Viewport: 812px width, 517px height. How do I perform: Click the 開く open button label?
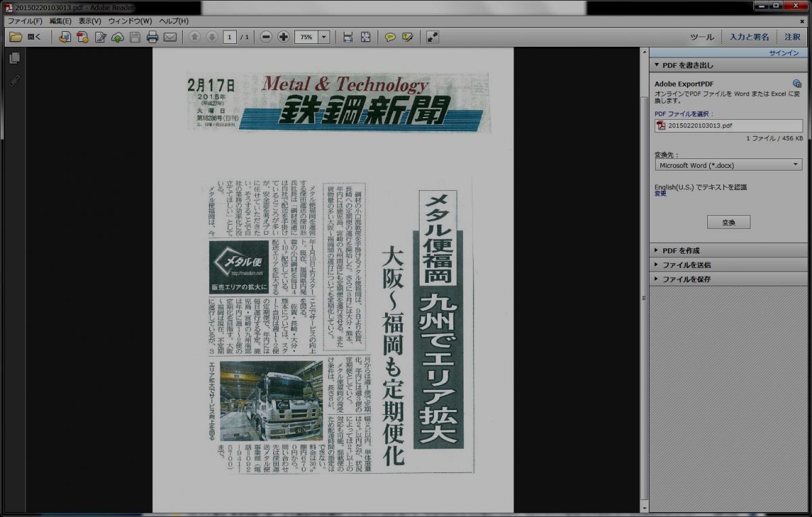35,37
